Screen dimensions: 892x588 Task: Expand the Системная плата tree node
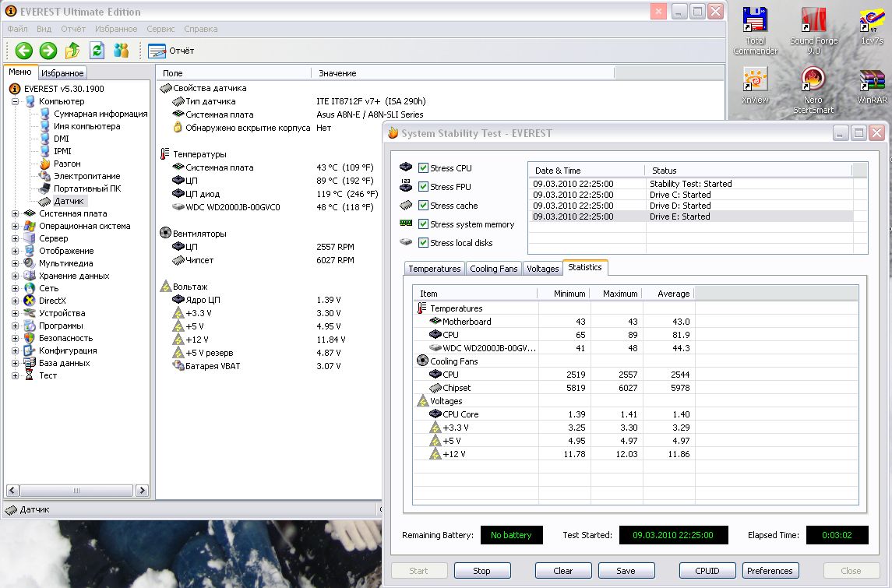(16, 213)
